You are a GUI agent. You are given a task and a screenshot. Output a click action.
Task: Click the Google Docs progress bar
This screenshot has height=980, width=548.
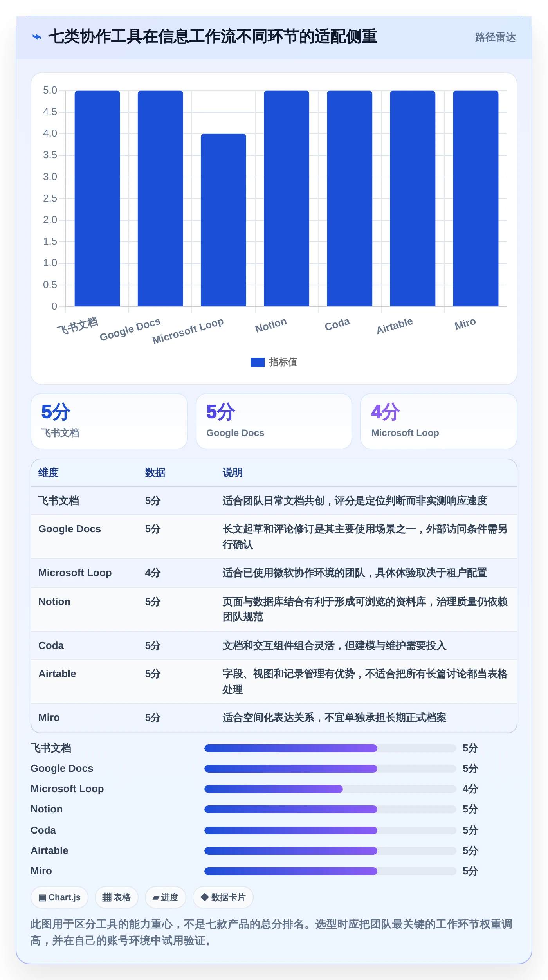[330, 769]
